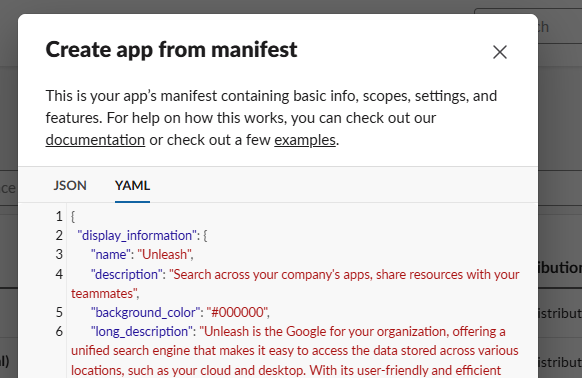The image size is (582, 378).
Task: Click the "background_color" key
Action: click(x=145, y=313)
